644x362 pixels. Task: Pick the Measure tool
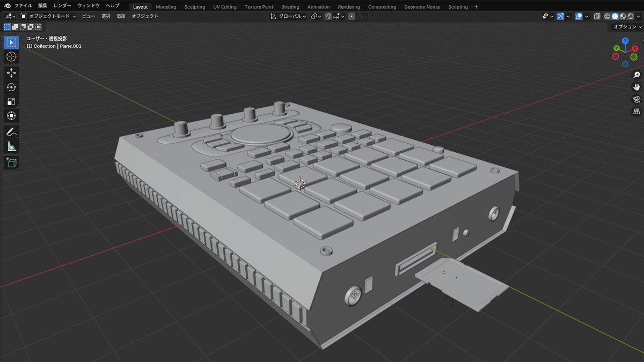point(11,146)
